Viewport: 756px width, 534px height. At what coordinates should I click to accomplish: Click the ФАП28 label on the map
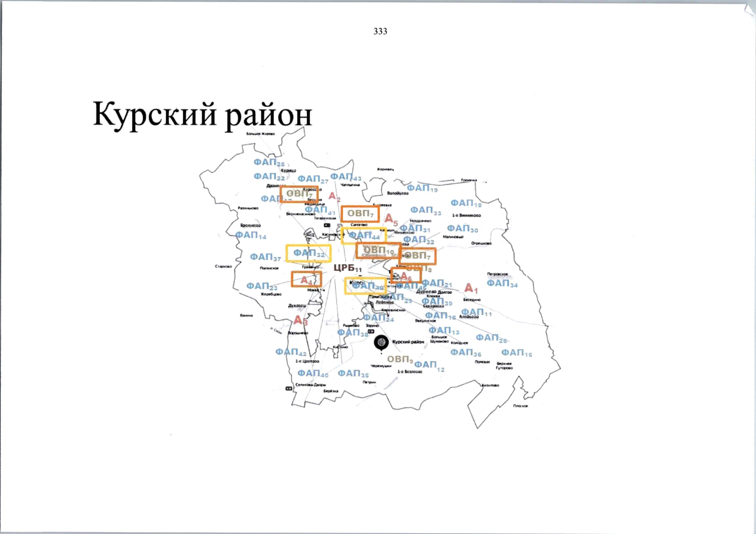(x=268, y=162)
